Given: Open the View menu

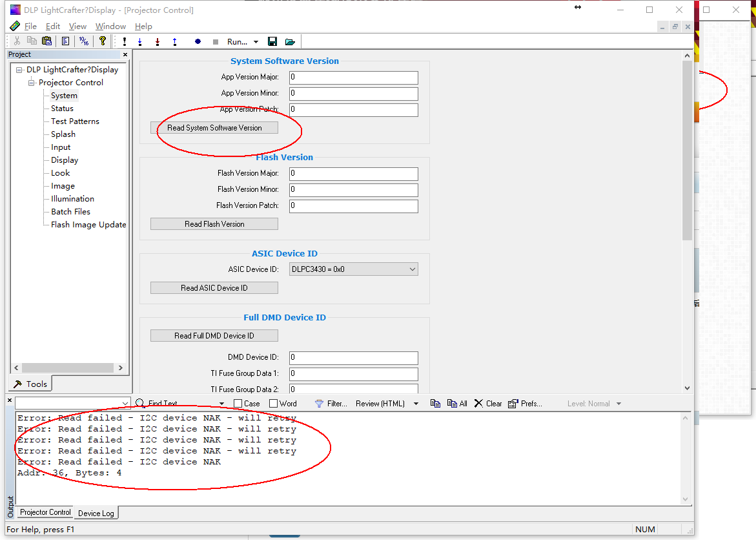Looking at the screenshot, I should click(x=77, y=26).
